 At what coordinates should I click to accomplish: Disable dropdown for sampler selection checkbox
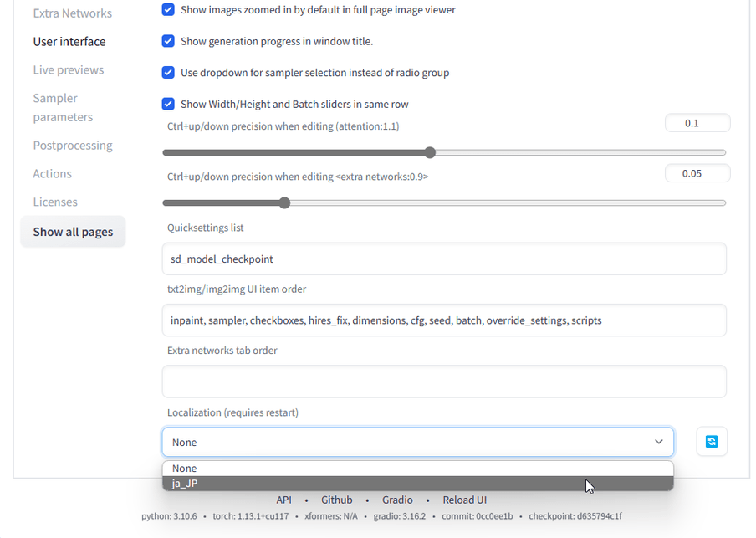pyautogui.click(x=168, y=73)
